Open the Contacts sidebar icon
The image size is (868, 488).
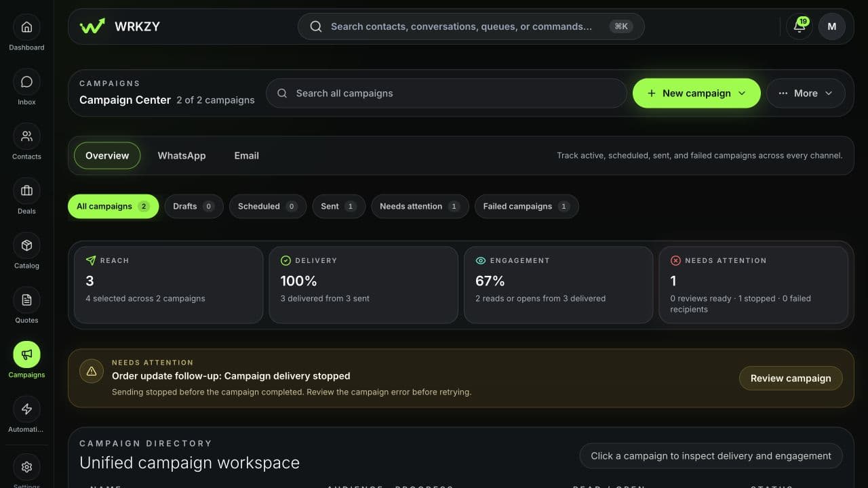click(x=26, y=136)
